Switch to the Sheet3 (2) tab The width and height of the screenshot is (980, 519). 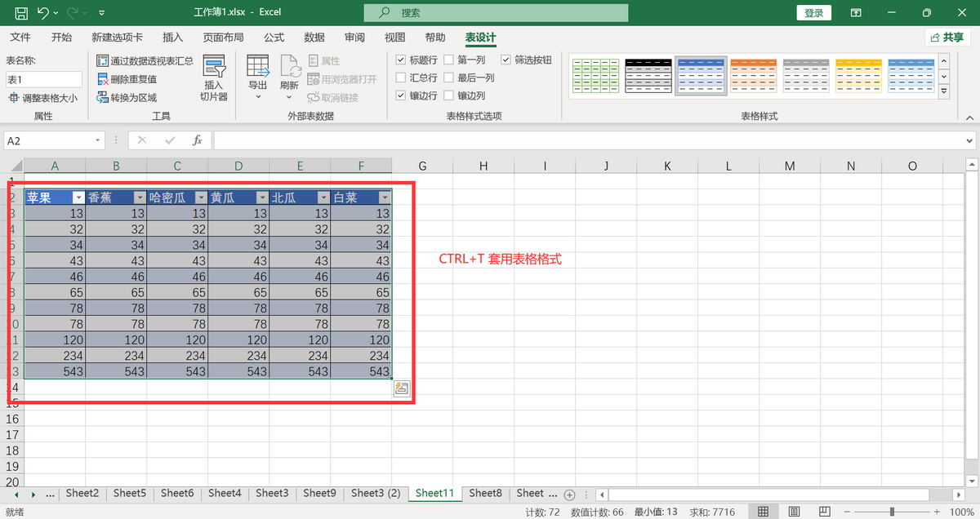pyautogui.click(x=376, y=493)
